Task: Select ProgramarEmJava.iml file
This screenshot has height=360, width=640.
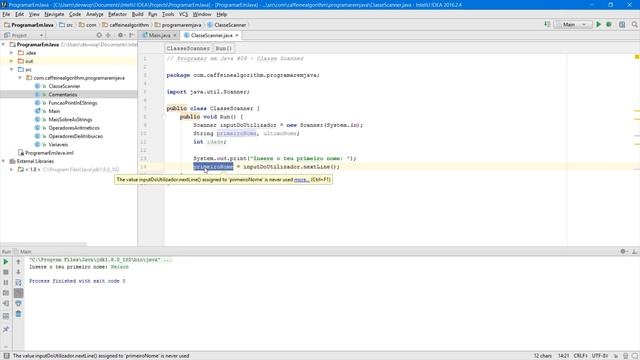Action: [x=49, y=153]
